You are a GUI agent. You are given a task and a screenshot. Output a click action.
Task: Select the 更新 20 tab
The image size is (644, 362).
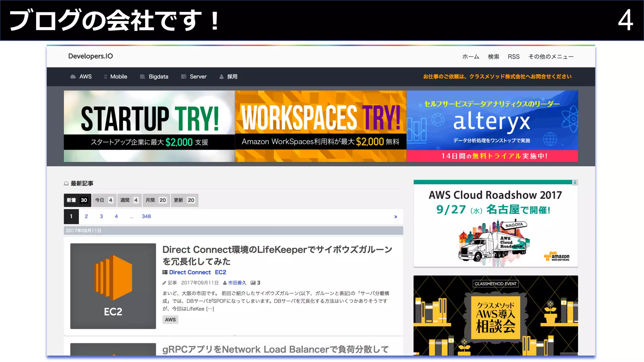click(185, 200)
